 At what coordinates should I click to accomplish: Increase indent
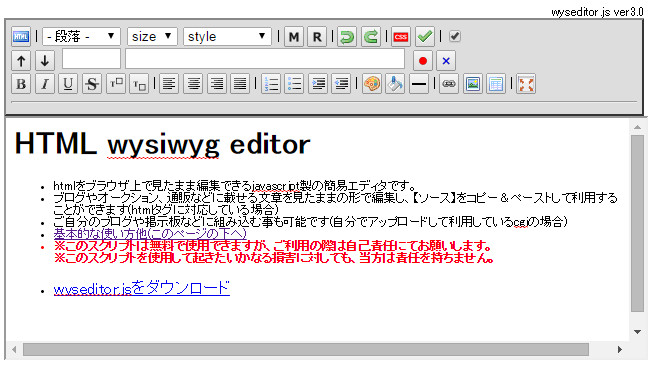318,84
